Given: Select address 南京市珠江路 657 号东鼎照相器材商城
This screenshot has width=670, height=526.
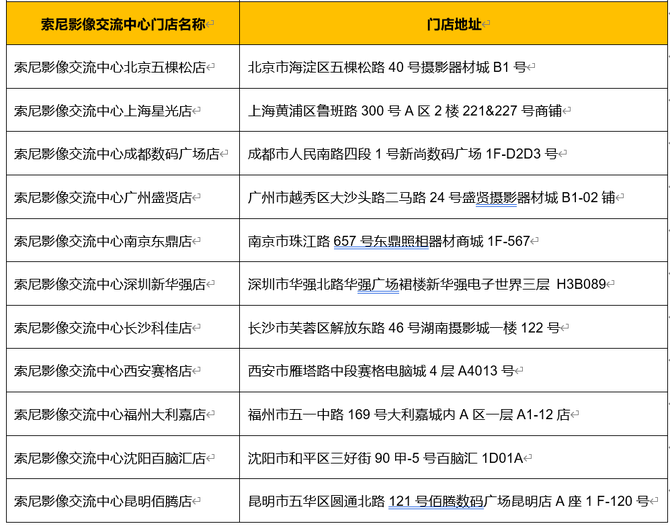Looking at the screenshot, I should [365, 241].
